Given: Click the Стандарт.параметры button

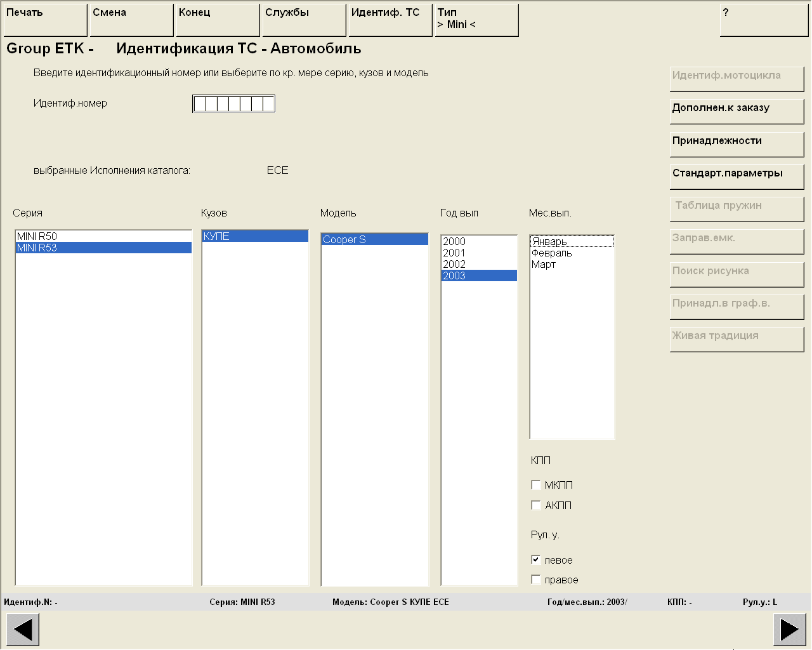Looking at the screenshot, I should [737, 177].
